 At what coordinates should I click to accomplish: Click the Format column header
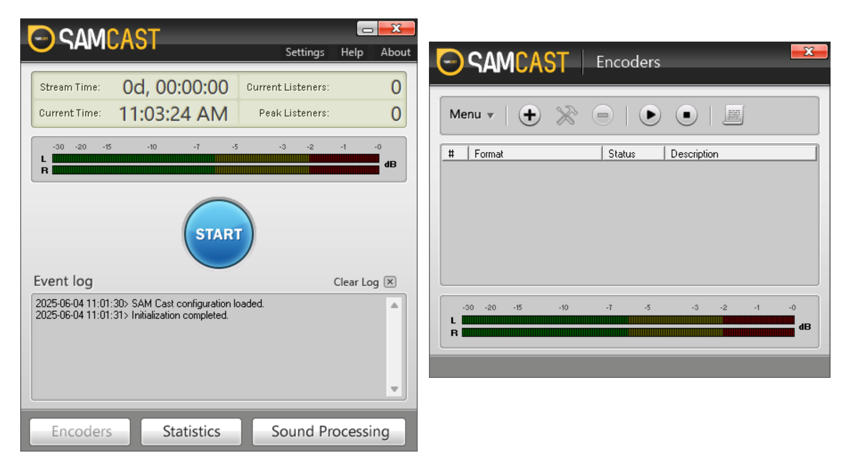(x=536, y=154)
